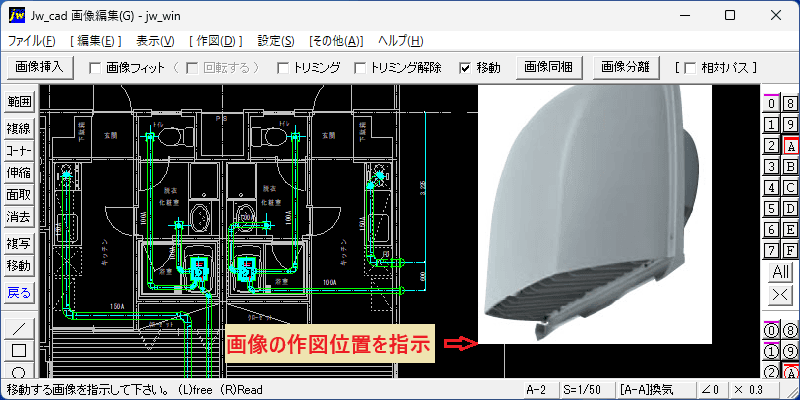
Task: Select layer group 0 circle button
Action: pyautogui.click(x=771, y=331)
